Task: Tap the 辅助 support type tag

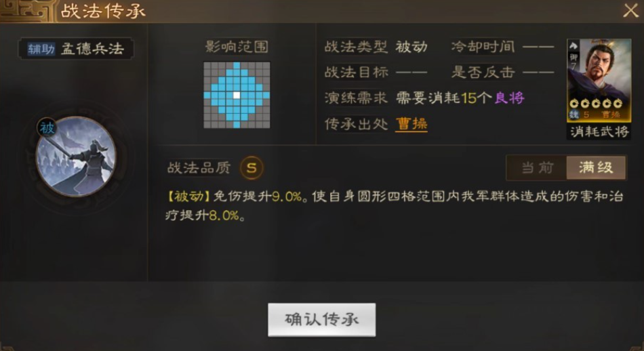Action: (x=41, y=49)
